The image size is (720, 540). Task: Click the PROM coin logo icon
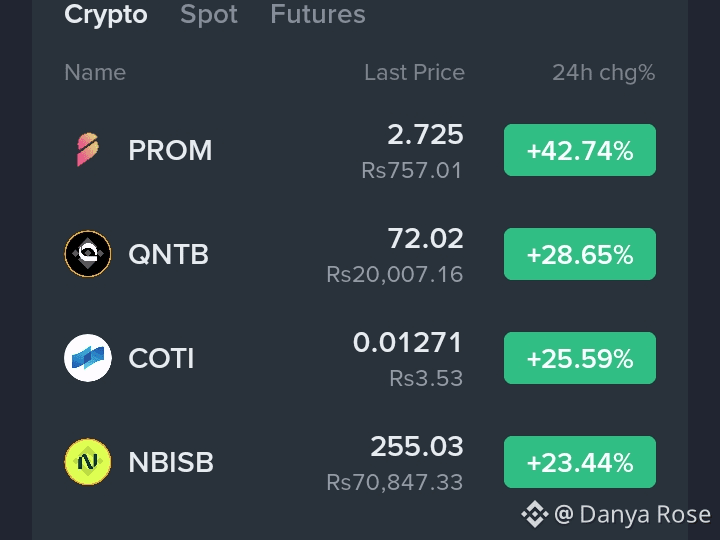[87, 150]
